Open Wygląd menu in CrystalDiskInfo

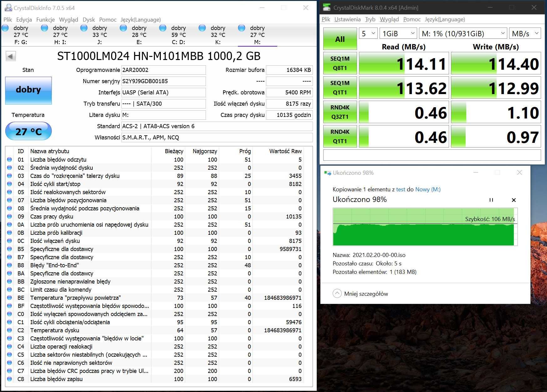[x=69, y=20]
